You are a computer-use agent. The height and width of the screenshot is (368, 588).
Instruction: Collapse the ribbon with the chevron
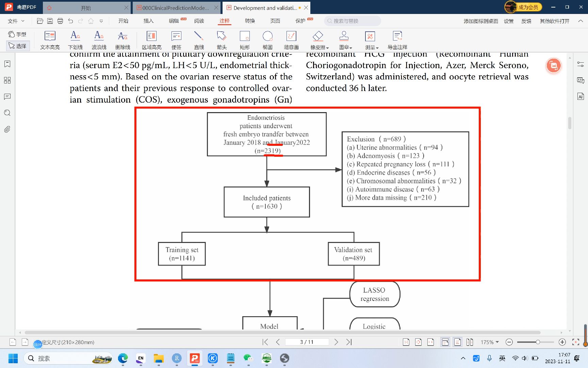click(581, 21)
